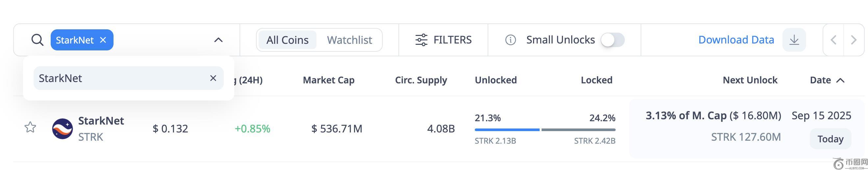Screen dimensions: 868x170
Task: Sort by the Market Cap column header
Action: [328, 80]
